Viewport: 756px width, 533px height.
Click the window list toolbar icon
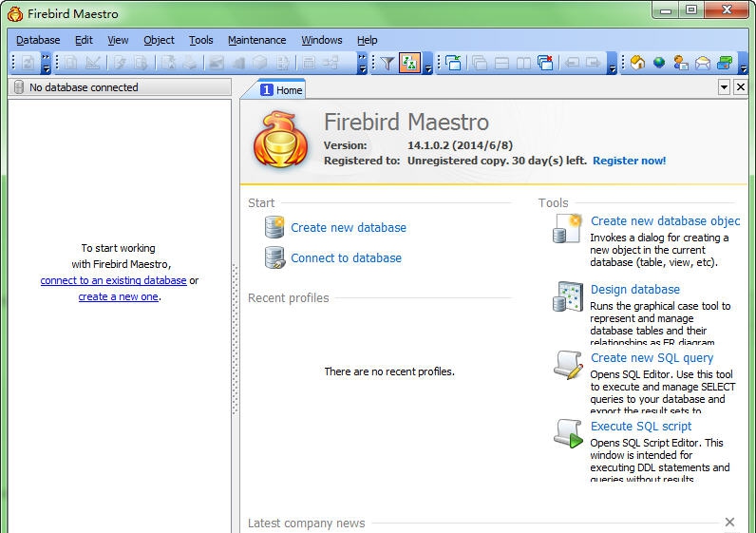(454, 64)
